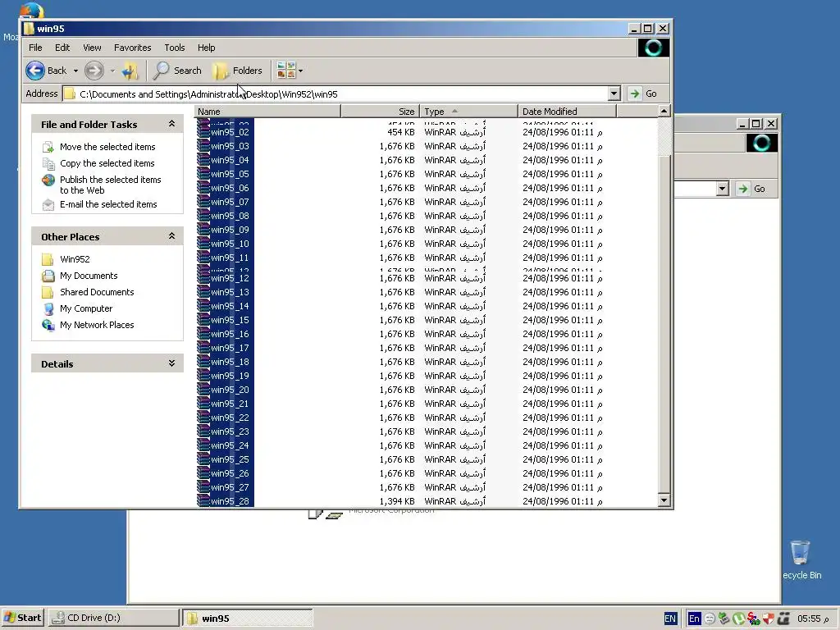Open the Search pane

pos(177,71)
